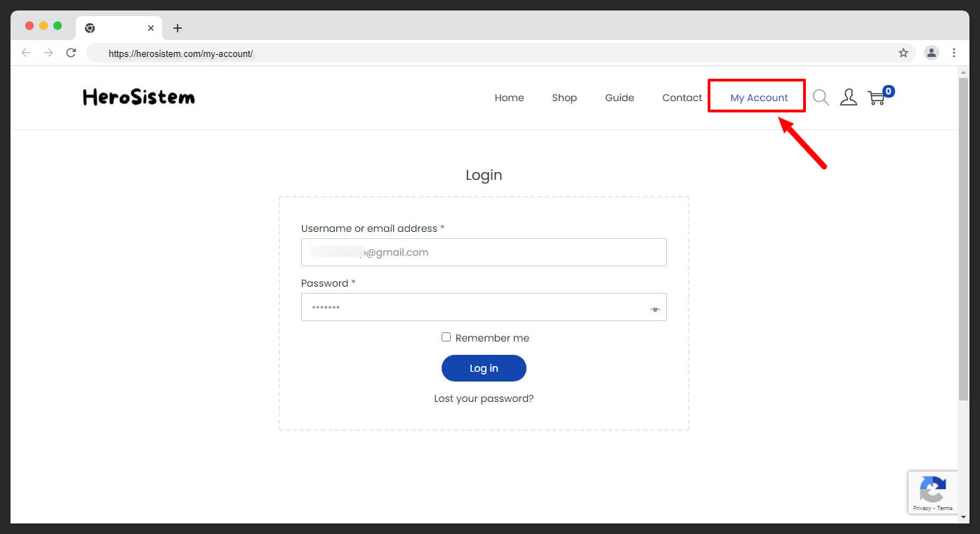Select My Account in navigation

(x=759, y=98)
